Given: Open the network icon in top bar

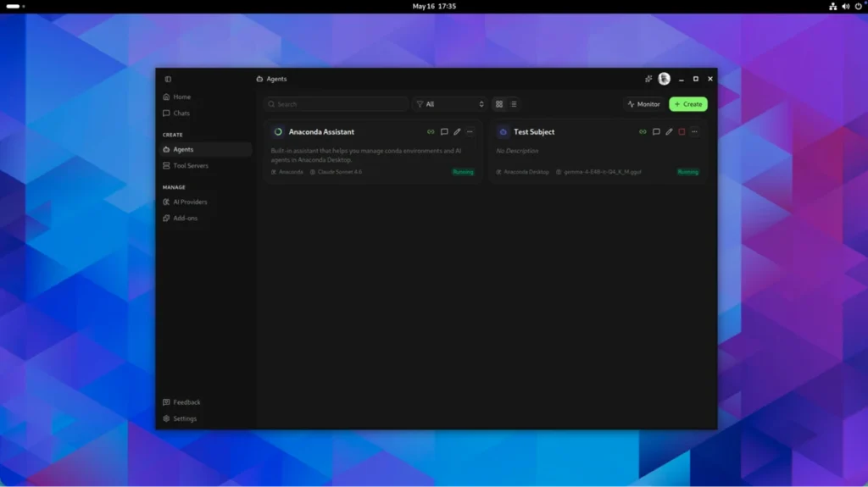Looking at the screenshot, I should click(832, 7).
